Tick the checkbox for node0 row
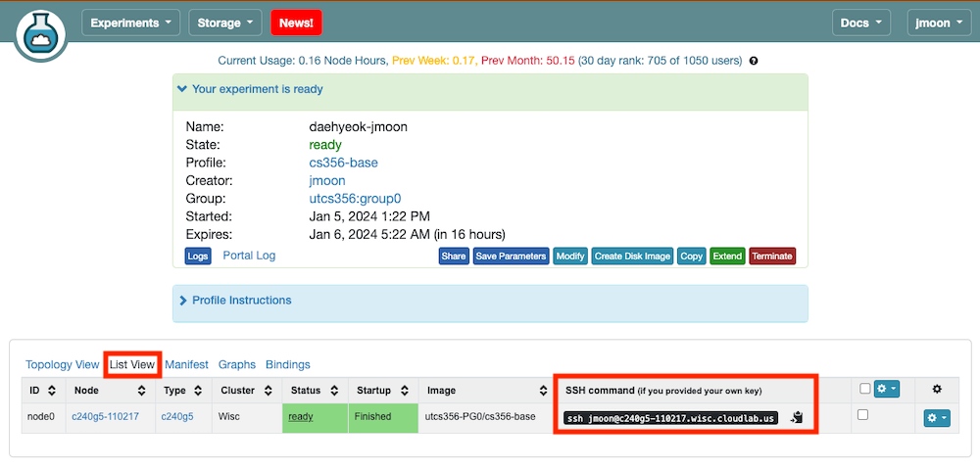This screenshot has width=980, height=468. [861, 415]
